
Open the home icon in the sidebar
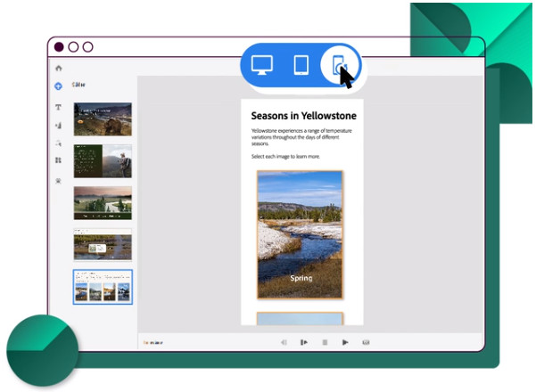[59, 68]
